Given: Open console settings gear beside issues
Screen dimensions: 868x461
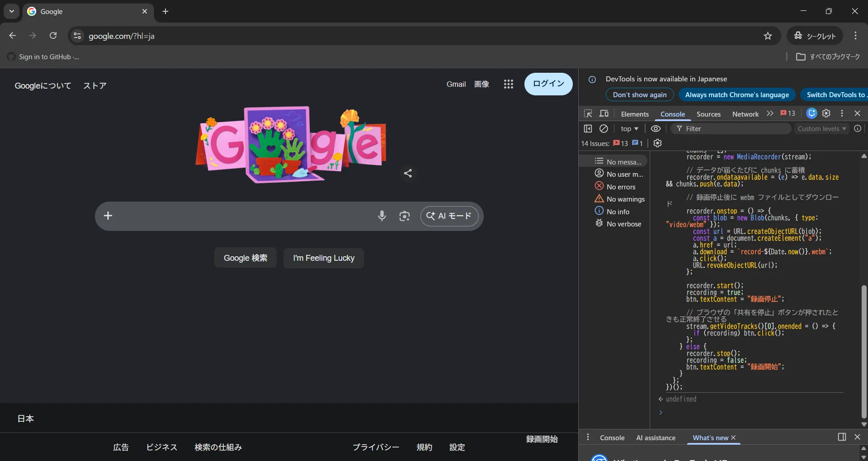Looking at the screenshot, I should tap(658, 143).
